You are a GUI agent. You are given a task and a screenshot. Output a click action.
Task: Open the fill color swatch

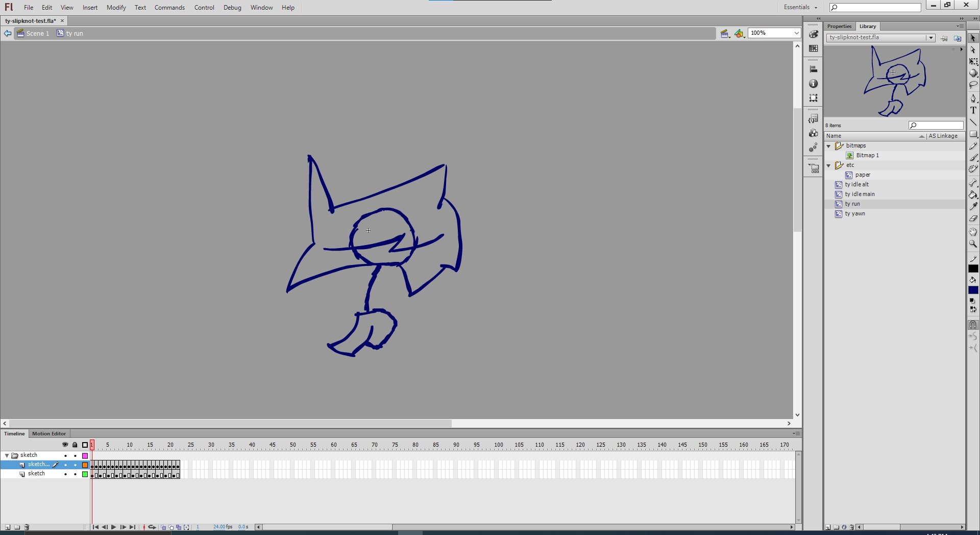(x=973, y=290)
